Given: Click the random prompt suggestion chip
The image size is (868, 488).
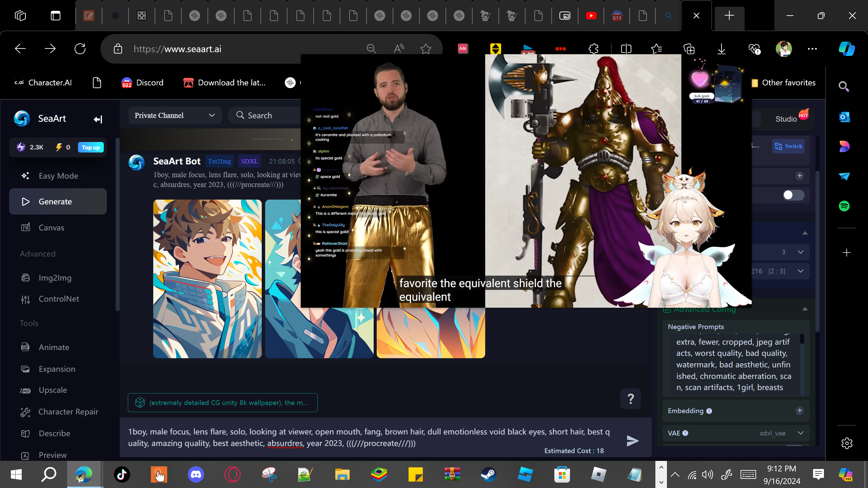Looking at the screenshot, I should 223,403.
